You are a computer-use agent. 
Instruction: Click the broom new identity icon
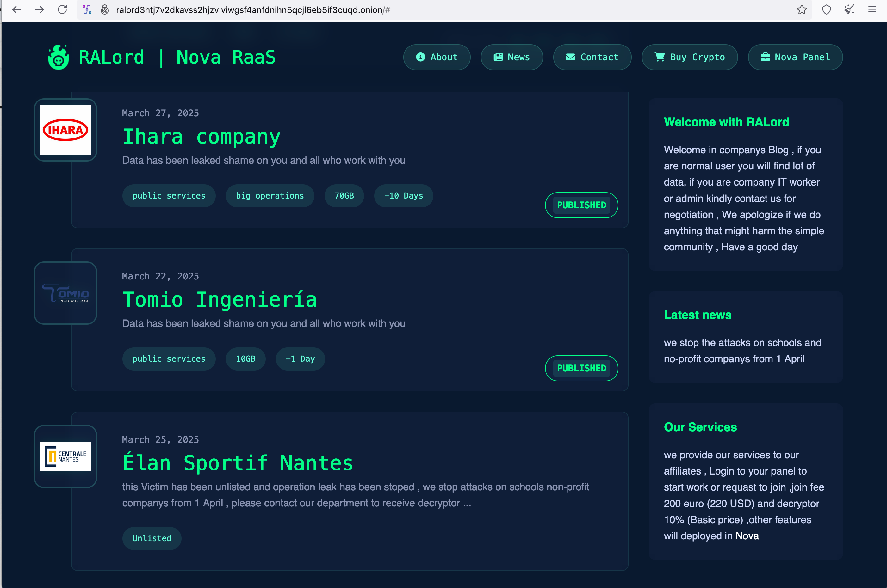(849, 10)
